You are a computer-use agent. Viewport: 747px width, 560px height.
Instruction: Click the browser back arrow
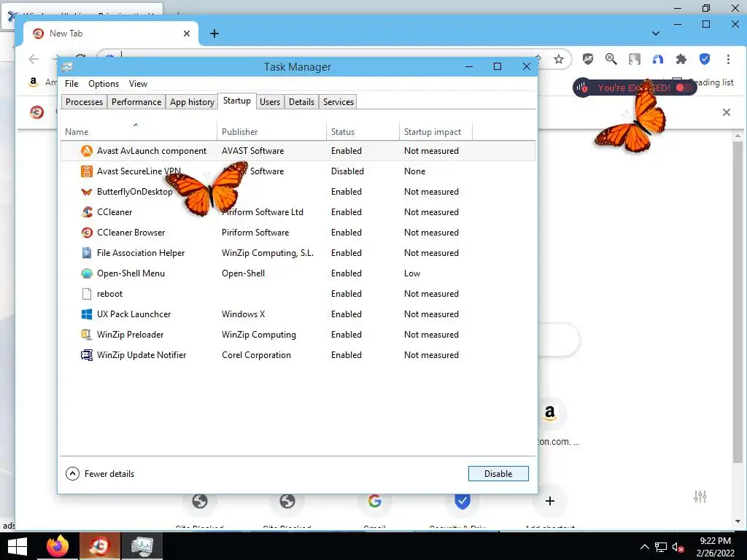(34, 59)
